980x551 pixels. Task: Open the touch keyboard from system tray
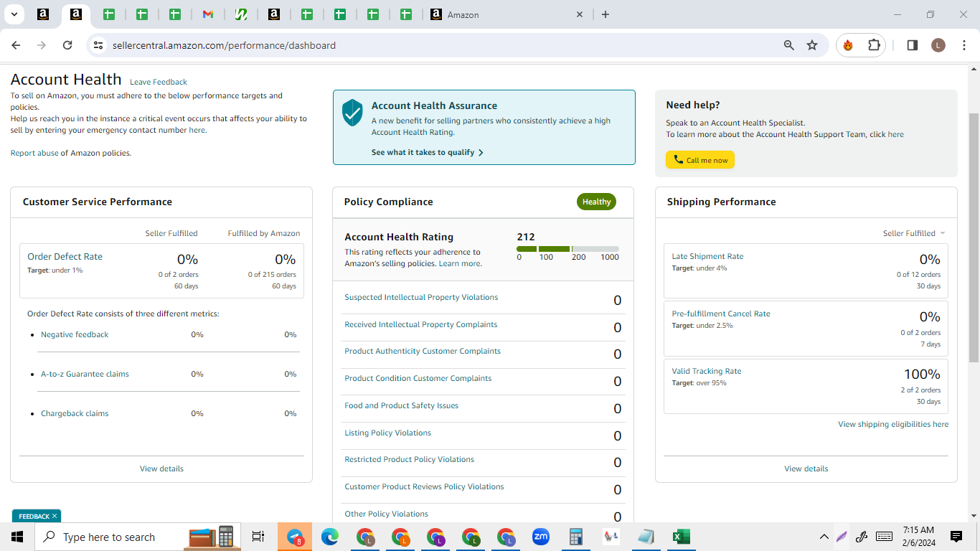[x=885, y=537]
